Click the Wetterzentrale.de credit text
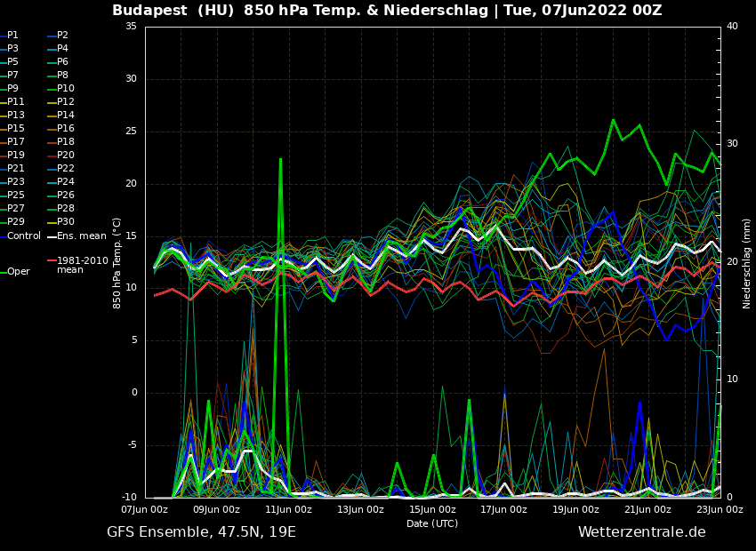756x551 pixels. (641, 532)
